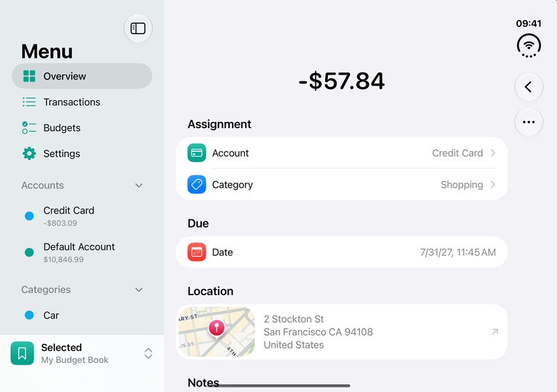Open the Overview menu item
557x392 pixels.
(82, 76)
